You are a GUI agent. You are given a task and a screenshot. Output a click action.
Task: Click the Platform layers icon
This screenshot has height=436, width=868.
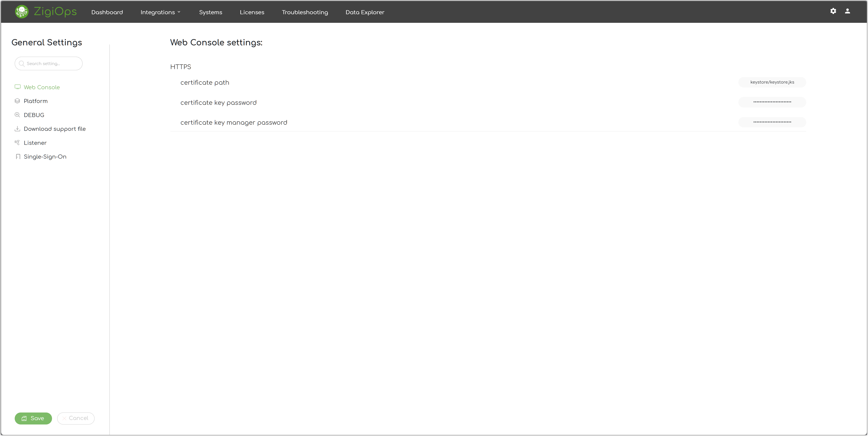pyautogui.click(x=17, y=101)
